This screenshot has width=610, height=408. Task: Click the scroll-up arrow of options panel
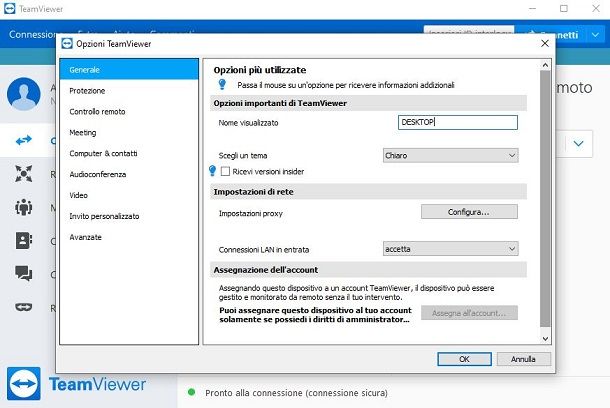coord(545,65)
